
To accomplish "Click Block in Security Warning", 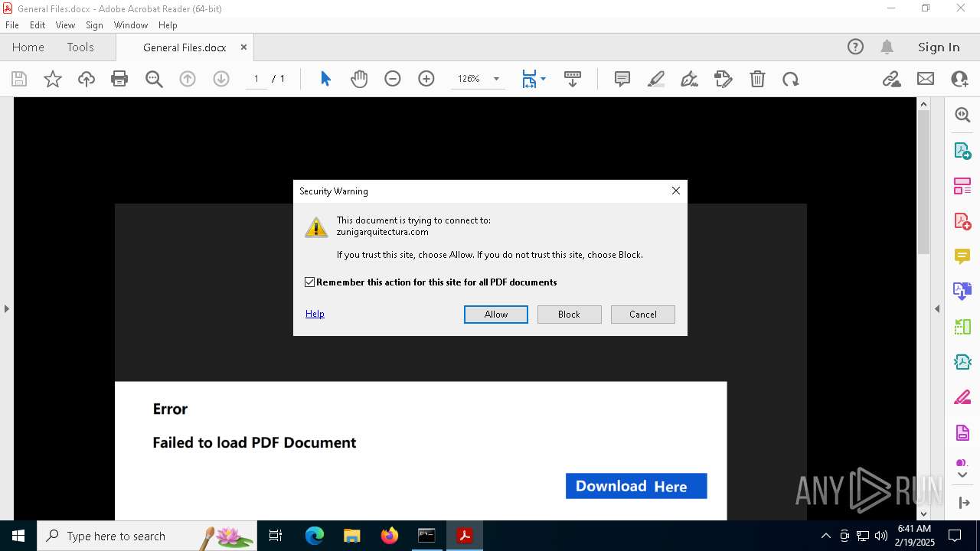I will pyautogui.click(x=569, y=315).
